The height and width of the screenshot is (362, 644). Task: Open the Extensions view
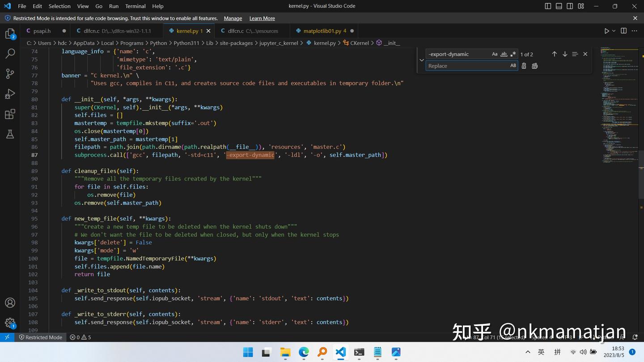9,114
